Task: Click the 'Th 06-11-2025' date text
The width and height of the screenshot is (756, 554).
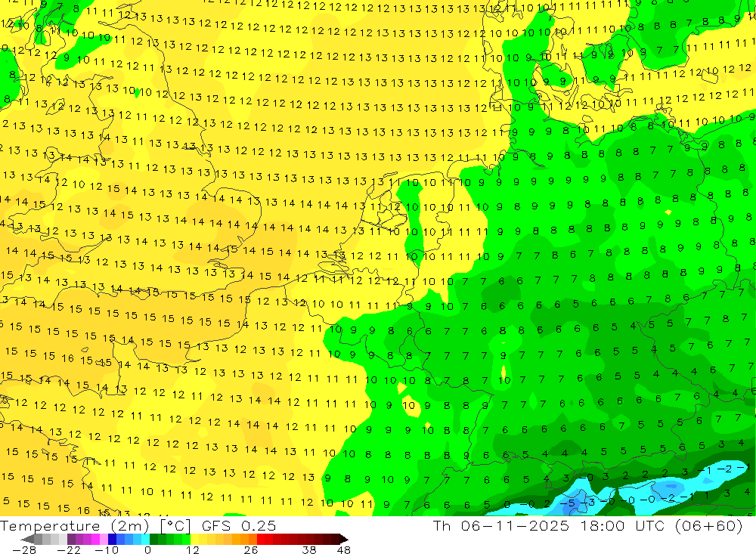Action: click(501, 525)
